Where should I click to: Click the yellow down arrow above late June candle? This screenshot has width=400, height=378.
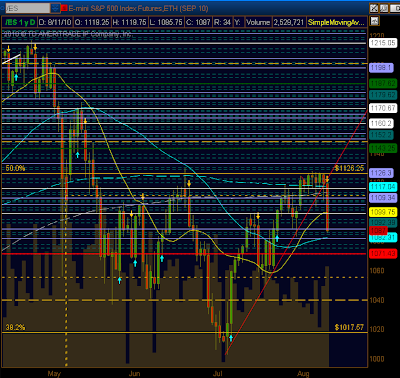pos(189,183)
